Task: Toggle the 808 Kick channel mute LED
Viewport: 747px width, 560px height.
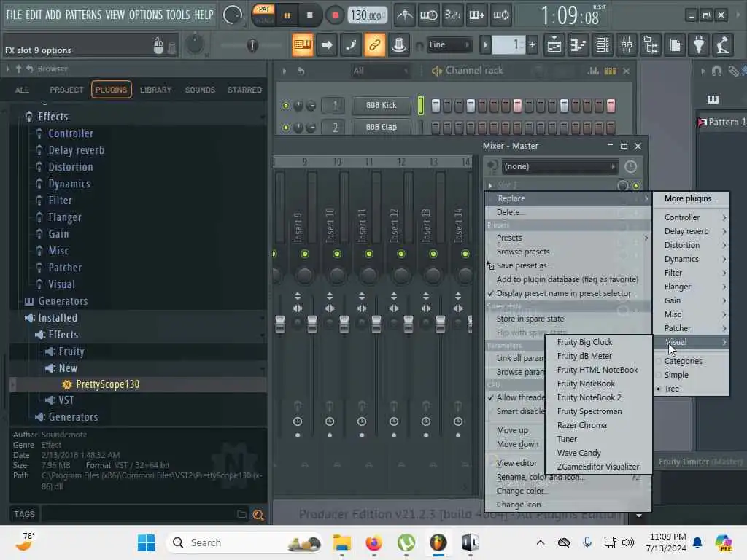Action: coord(286,105)
